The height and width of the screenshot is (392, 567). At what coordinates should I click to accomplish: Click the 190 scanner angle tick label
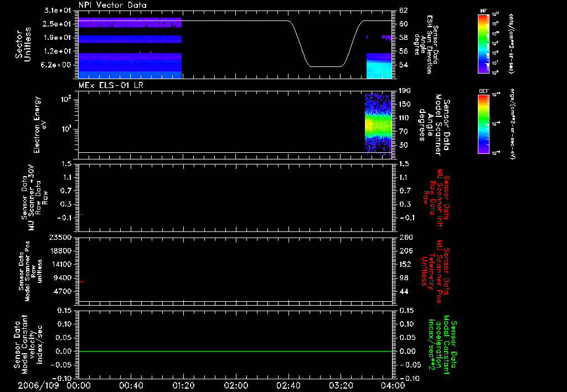(405, 90)
